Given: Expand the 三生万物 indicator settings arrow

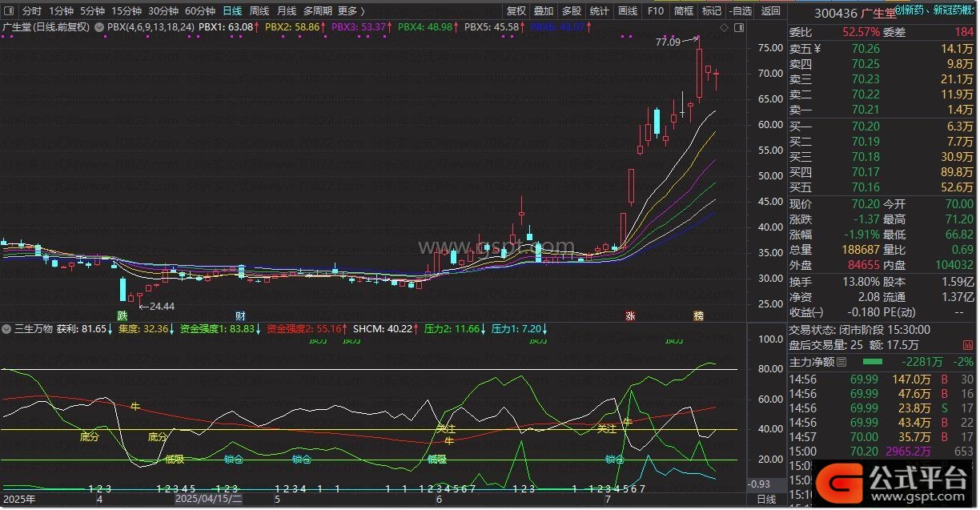Looking at the screenshot, I should (x=6, y=329).
